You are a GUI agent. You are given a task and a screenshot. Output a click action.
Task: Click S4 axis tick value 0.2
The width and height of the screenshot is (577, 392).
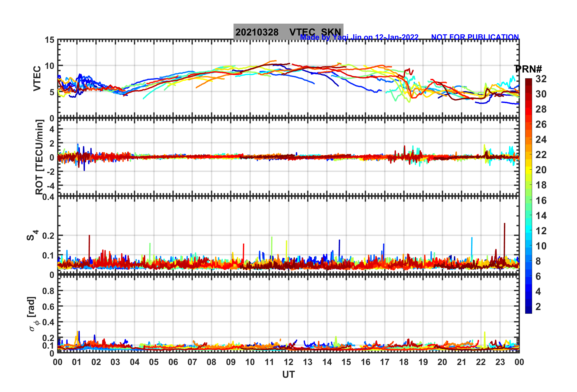49,236
